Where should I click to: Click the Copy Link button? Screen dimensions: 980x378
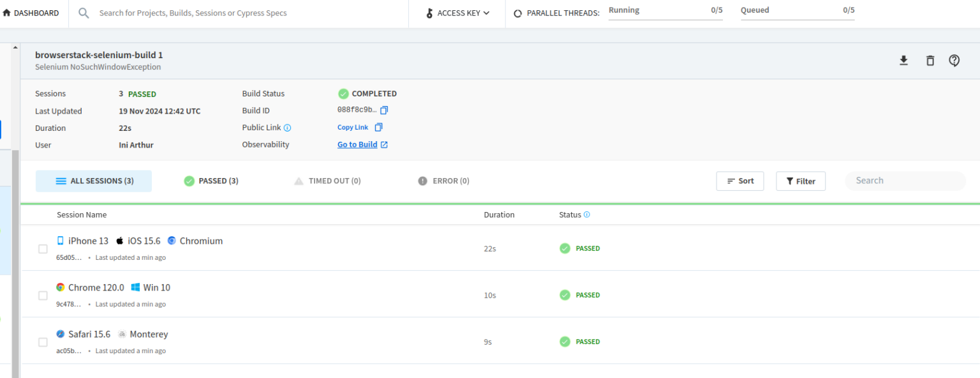[x=352, y=127]
